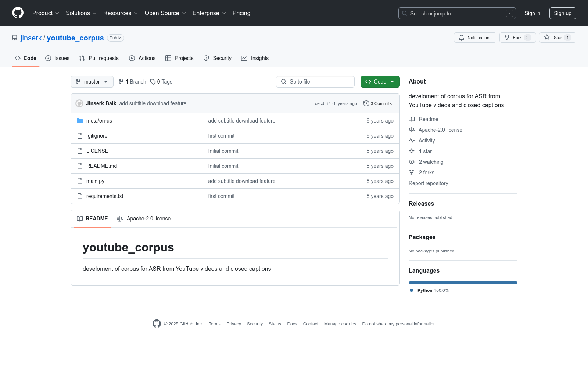The image size is (588, 368).
Task: Open 'add subtitle download feature' commit for main.py
Action: point(242,181)
